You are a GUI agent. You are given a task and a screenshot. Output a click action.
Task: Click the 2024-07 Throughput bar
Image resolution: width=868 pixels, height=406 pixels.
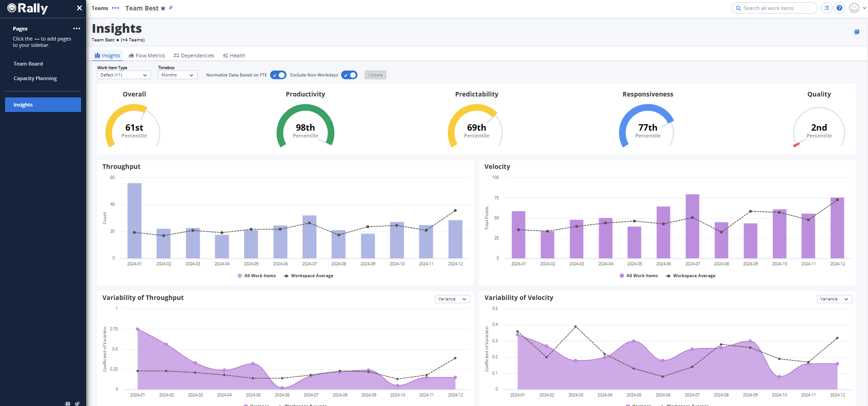309,237
